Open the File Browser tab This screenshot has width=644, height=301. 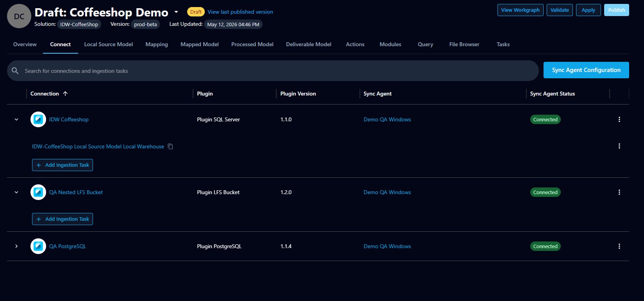pyautogui.click(x=464, y=44)
